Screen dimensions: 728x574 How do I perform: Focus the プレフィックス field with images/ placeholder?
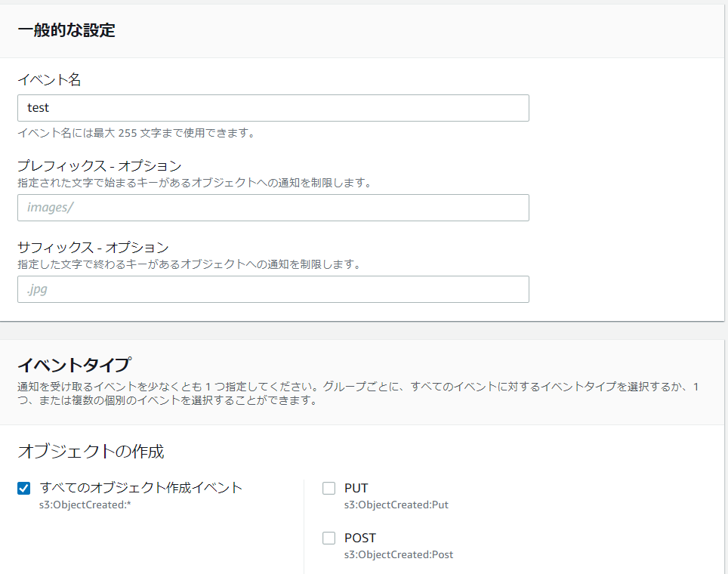point(273,208)
